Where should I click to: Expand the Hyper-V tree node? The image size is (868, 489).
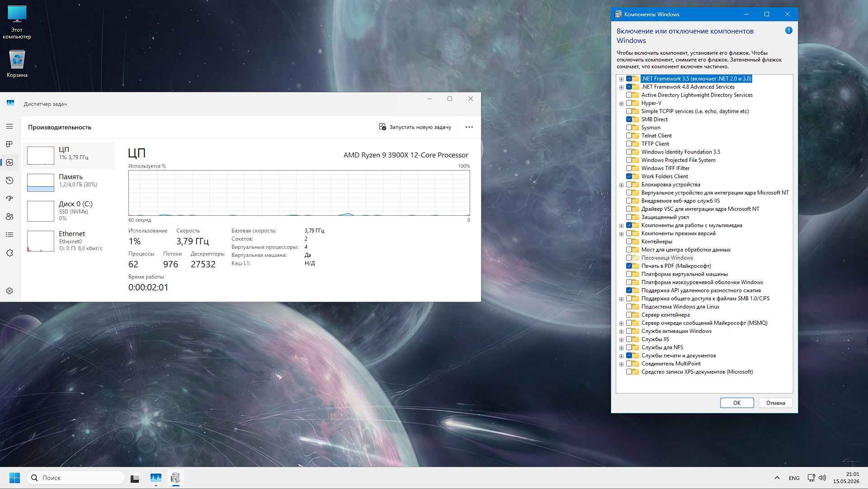pos(621,104)
